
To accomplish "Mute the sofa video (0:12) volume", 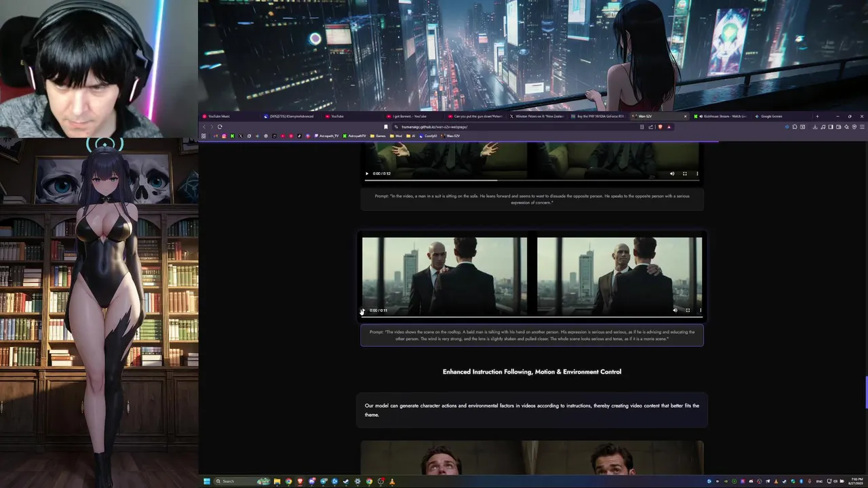I will click(672, 174).
